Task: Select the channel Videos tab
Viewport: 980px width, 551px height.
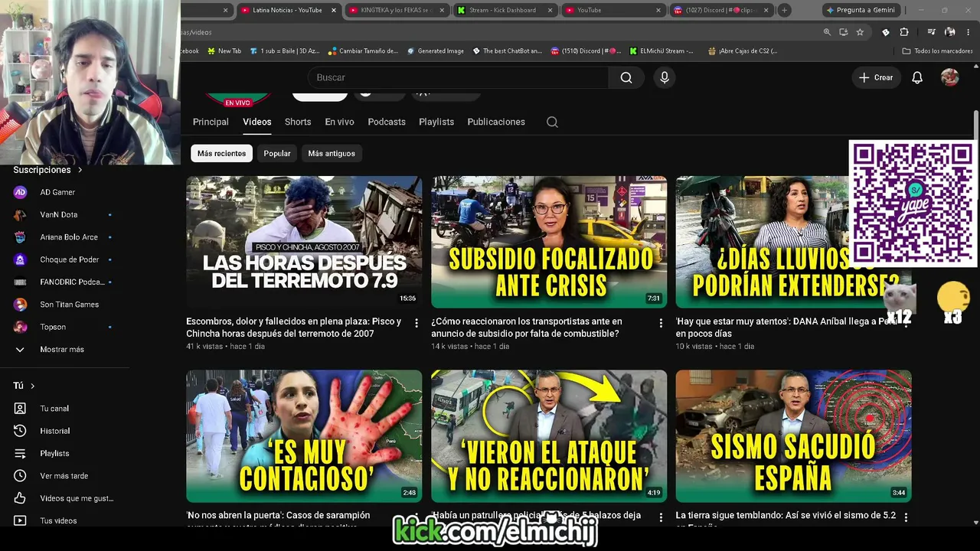Action: pos(257,122)
